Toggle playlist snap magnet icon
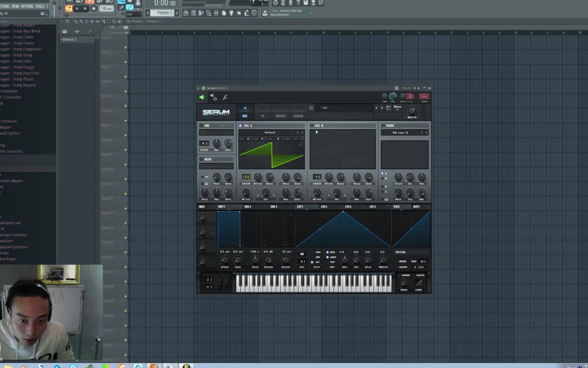This screenshot has width=588, height=368. (67, 21)
